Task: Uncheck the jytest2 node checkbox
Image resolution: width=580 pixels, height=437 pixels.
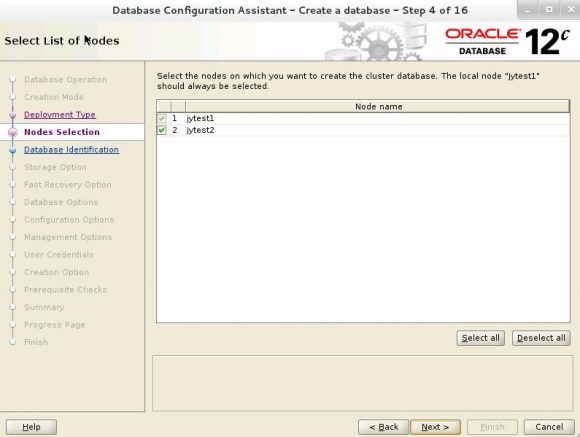Action: click(x=162, y=130)
